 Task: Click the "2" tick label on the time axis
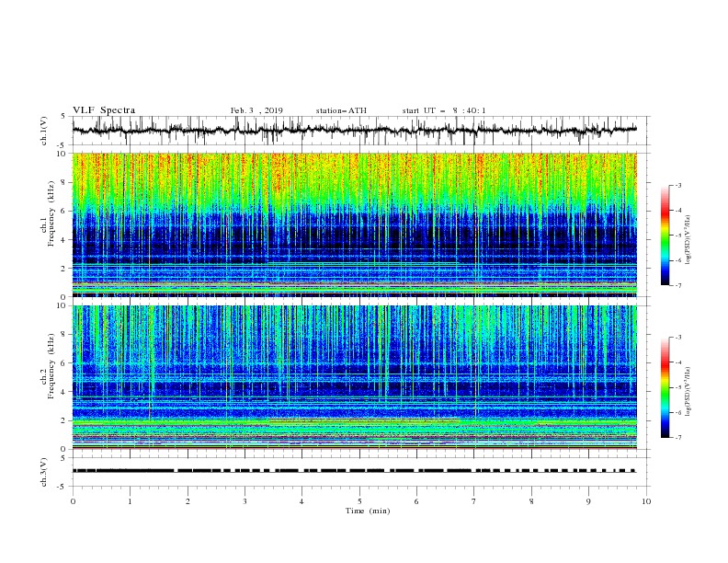[x=188, y=501]
